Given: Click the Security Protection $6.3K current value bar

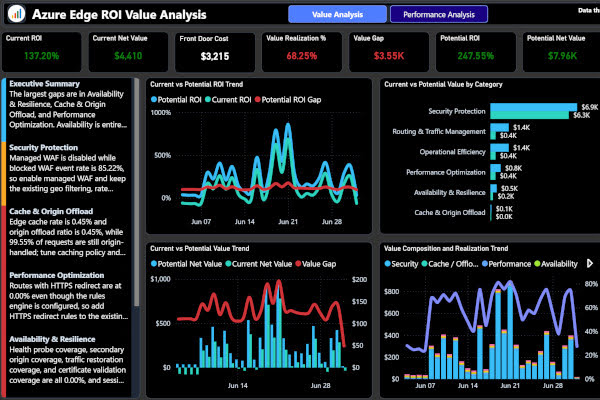Looking at the screenshot, I should point(530,115).
